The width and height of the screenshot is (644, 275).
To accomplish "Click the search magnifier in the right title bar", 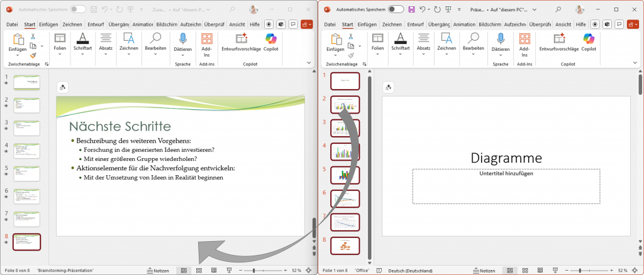I will [x=548, y=9].
